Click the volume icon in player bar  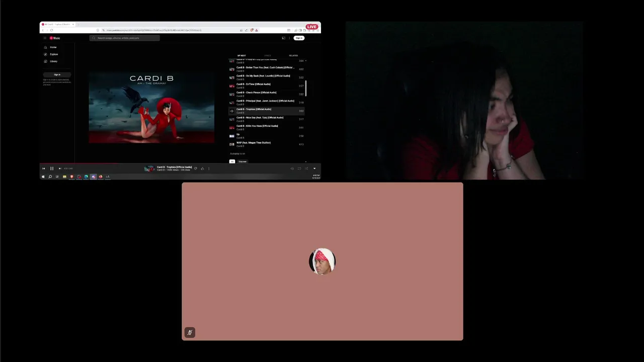click(x=292, y=168)
